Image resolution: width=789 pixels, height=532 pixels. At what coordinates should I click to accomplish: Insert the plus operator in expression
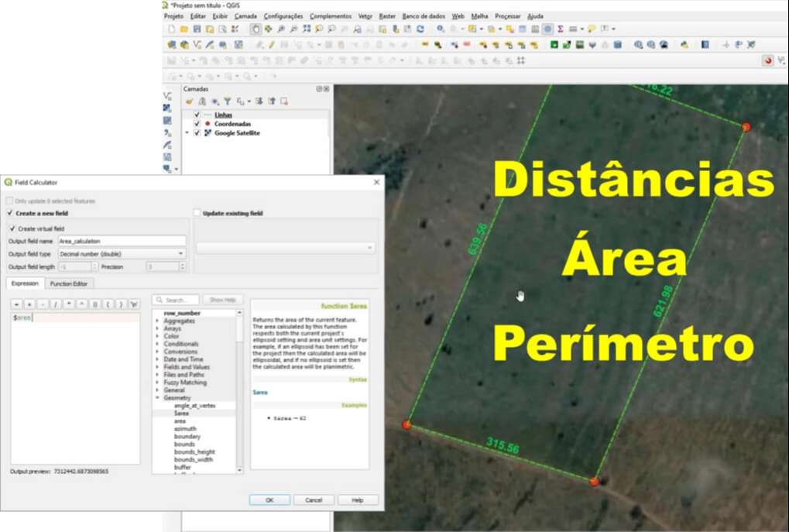coord(29,304)
